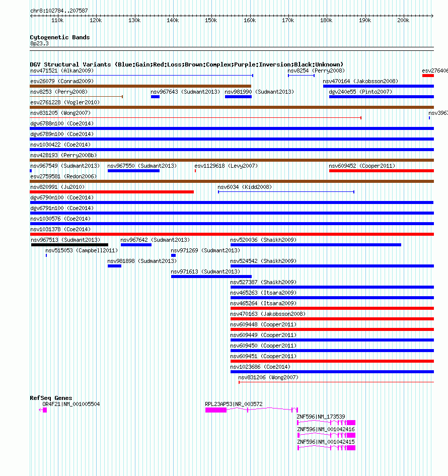This screenshot has width=448, height=476.
Task: Click the 110k ruler tick label
Action: (x=57, y=20)
